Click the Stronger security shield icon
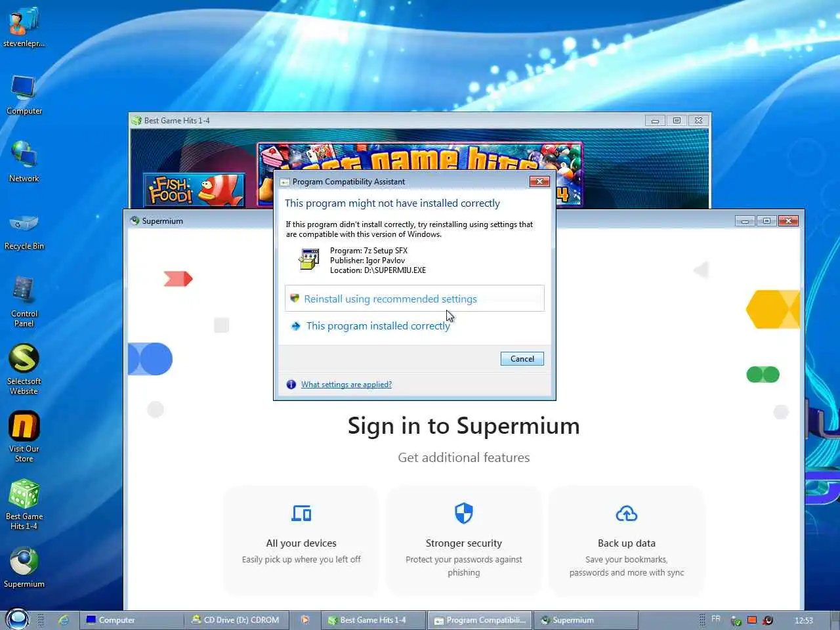The width and height of the screenshot is (840, 630). pos(464,513)
